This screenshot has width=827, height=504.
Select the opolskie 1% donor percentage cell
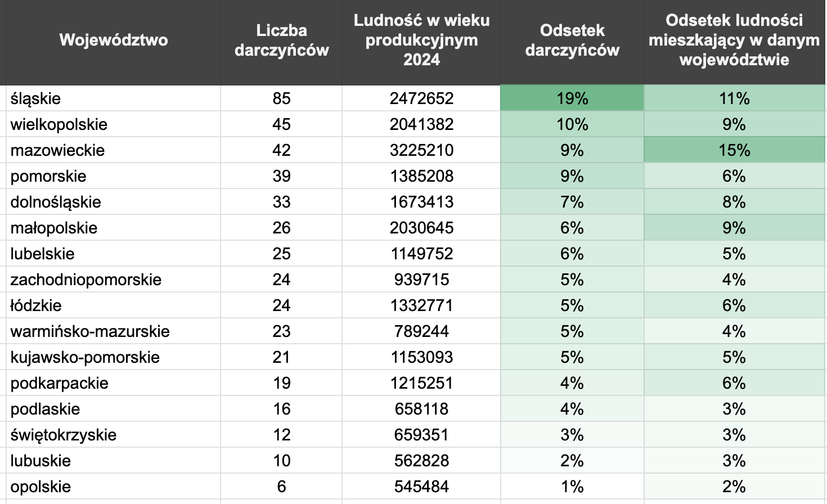point(572,487)
